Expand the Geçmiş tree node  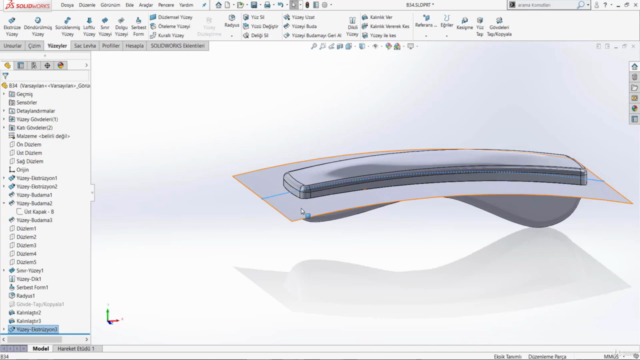click(x=4, y=94)
